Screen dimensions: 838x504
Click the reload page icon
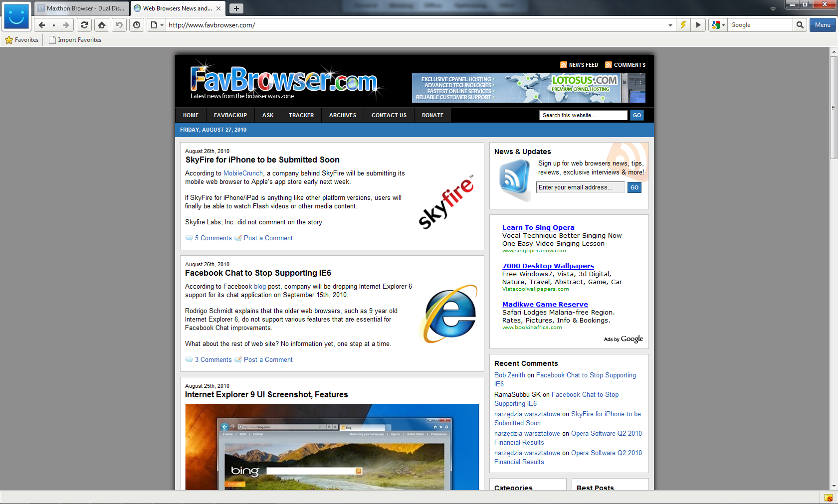(x=84, y=25)
